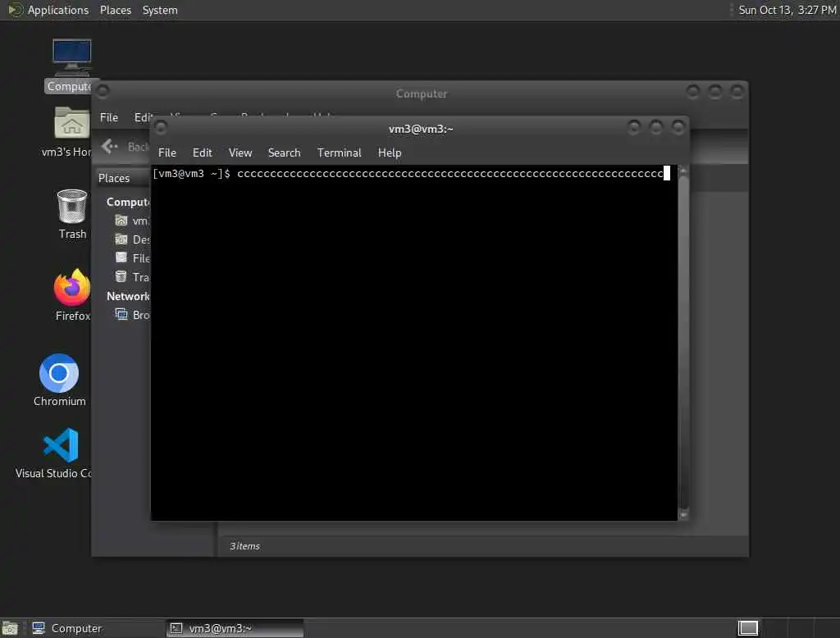Image resolution: width=840 pixels, height=638 pixels.
Task: Click the show desktop icon in bottom panel
Action: click(x=10, y=628)
